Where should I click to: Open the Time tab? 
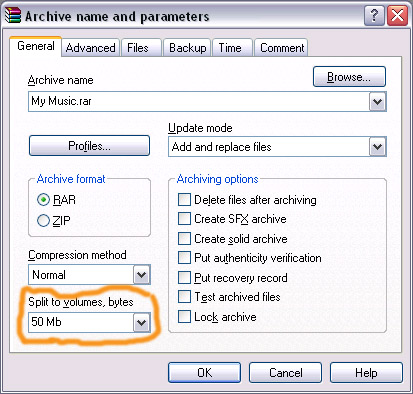click(232, 48)
